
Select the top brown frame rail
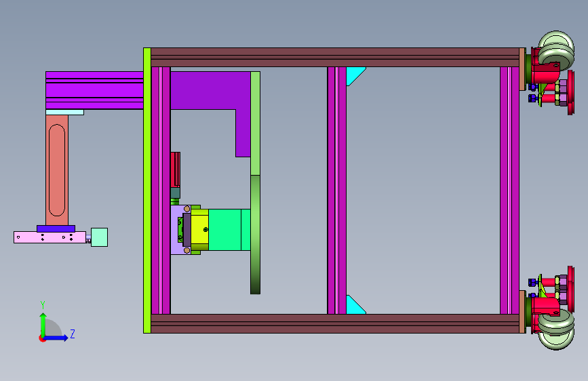(335, 58)
